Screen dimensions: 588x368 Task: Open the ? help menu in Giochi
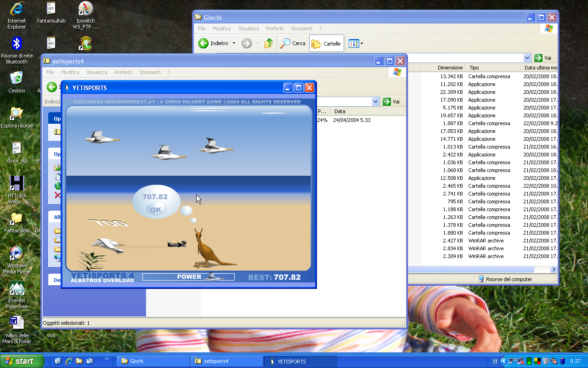tap(320, 29)
